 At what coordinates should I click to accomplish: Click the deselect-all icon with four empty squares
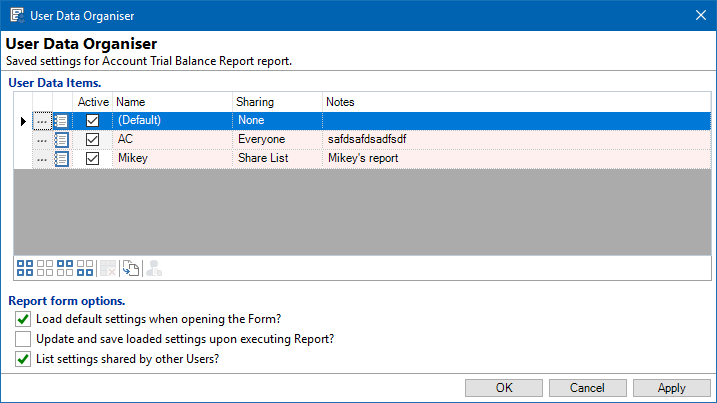[x=45, y=267]
